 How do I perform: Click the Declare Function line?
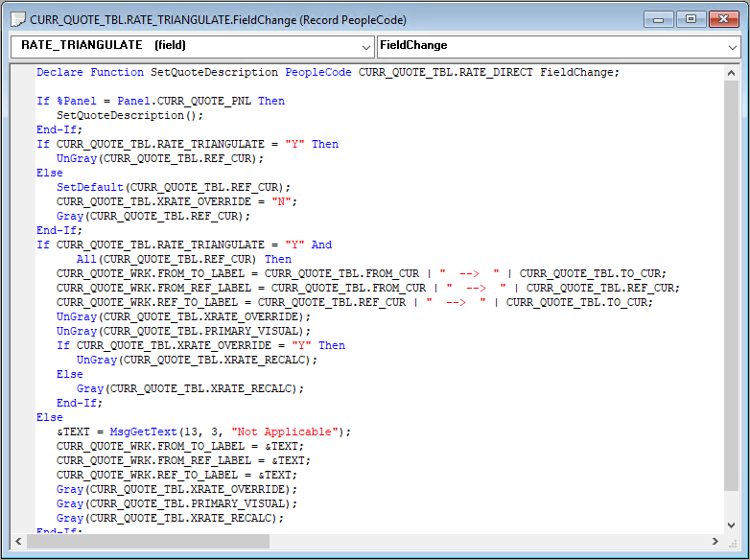point(328,72)
